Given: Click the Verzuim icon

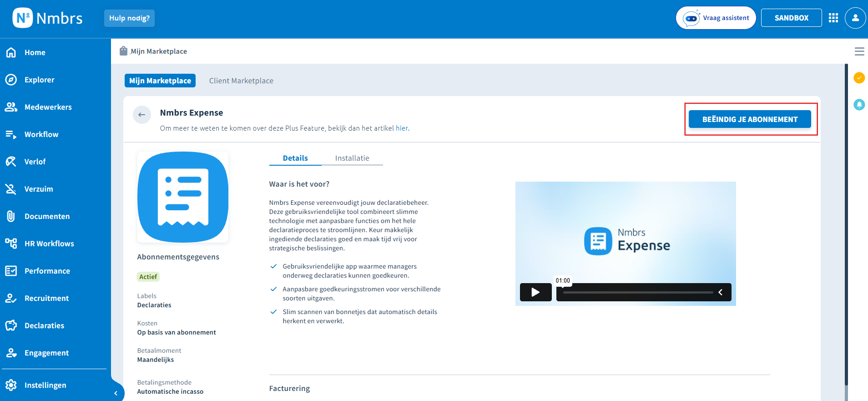Looking at the screenshot, I should [x=11, y=189].
